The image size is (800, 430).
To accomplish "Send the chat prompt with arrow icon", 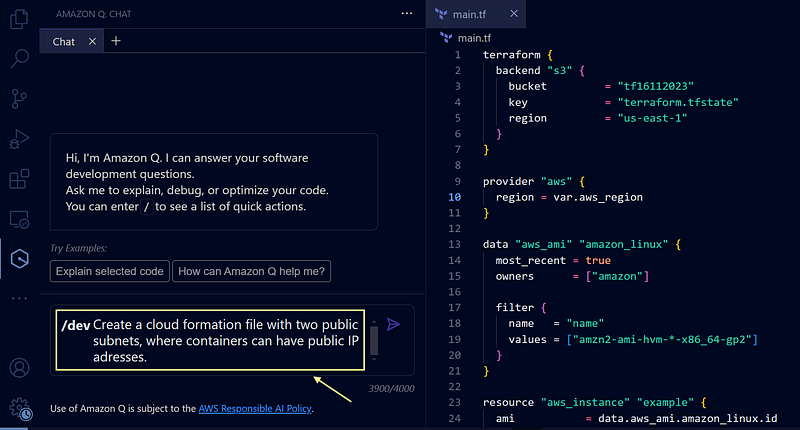I will [393, 324].
